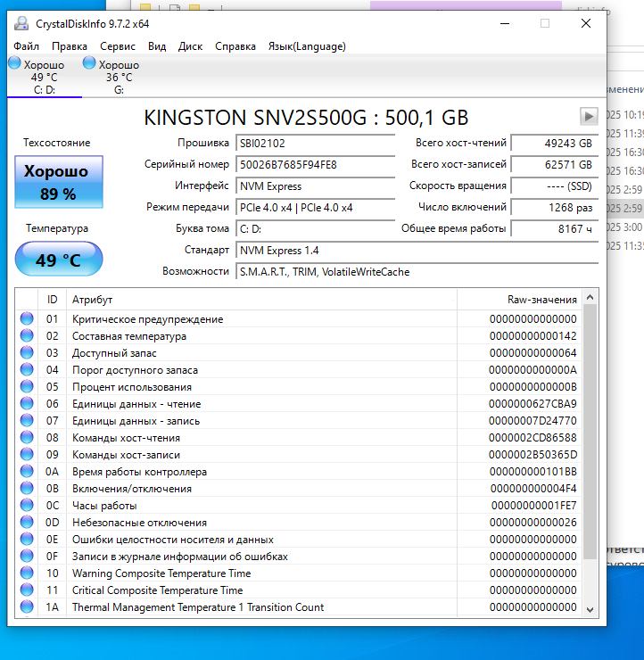Click the serial number field
This screenshot has width=644, height=660.
tap(315, 165)
